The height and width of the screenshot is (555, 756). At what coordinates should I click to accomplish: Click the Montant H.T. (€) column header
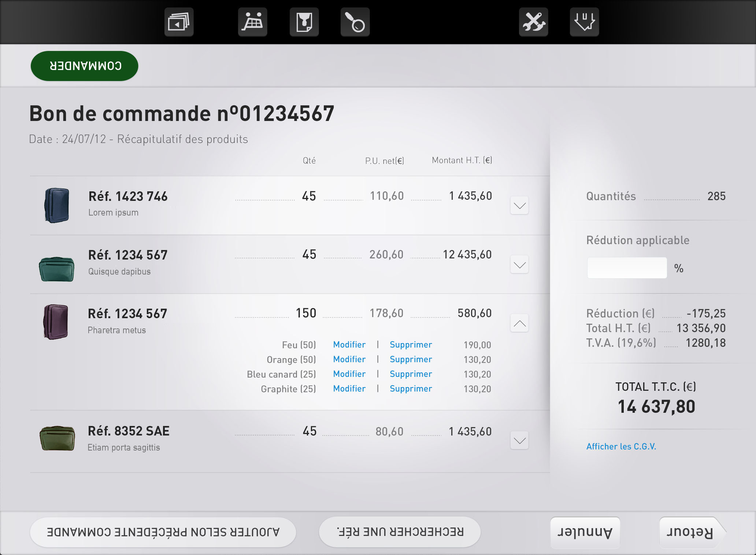click(462, 160)
